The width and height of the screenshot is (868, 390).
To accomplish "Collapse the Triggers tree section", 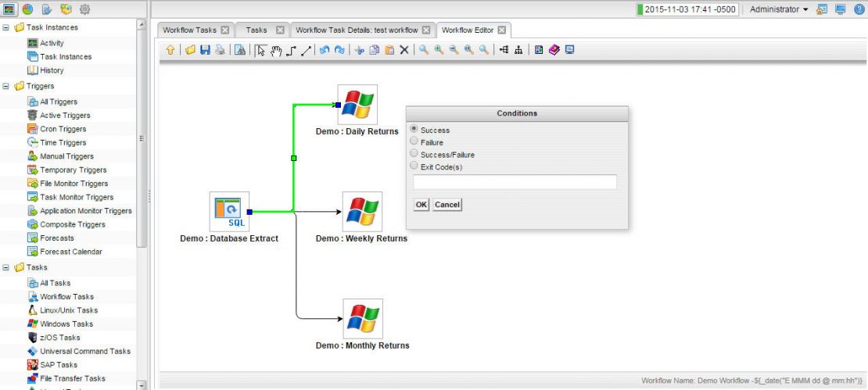I will tap(6, 86).
